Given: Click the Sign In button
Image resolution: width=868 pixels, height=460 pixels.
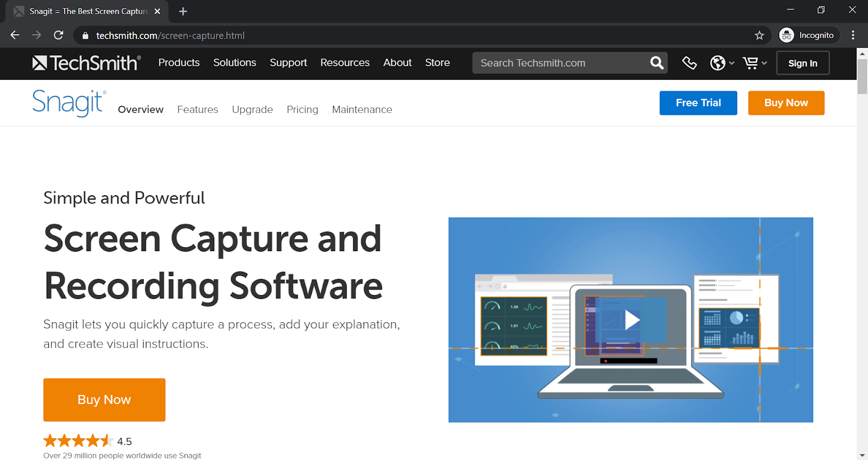Looking at the screenshot, I should click(x=803, y=63).
